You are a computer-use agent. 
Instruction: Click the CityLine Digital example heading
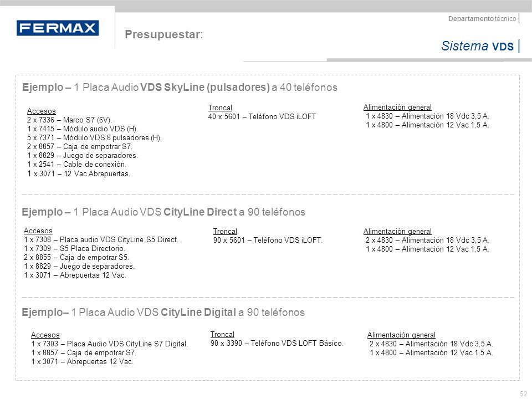[163, 313]
